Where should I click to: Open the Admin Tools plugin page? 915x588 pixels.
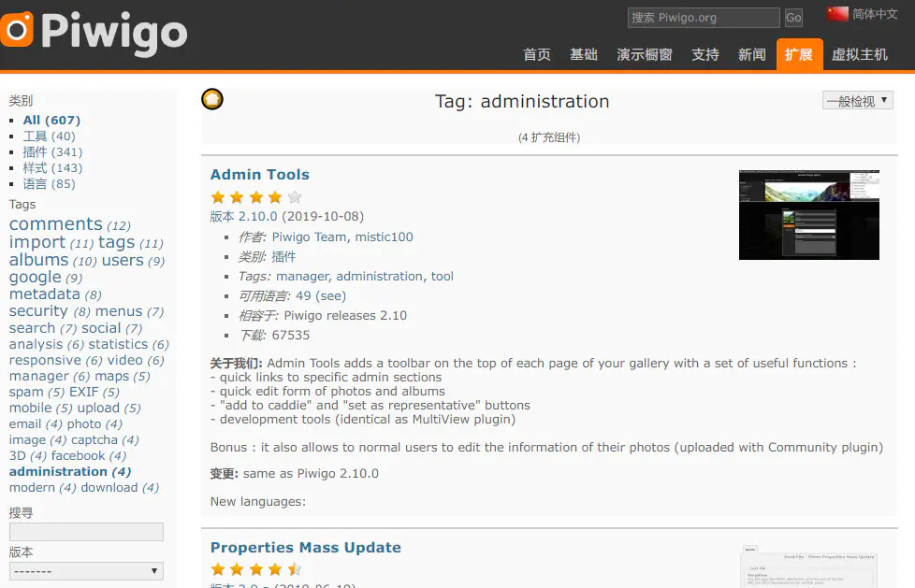[x=259, y=174]
